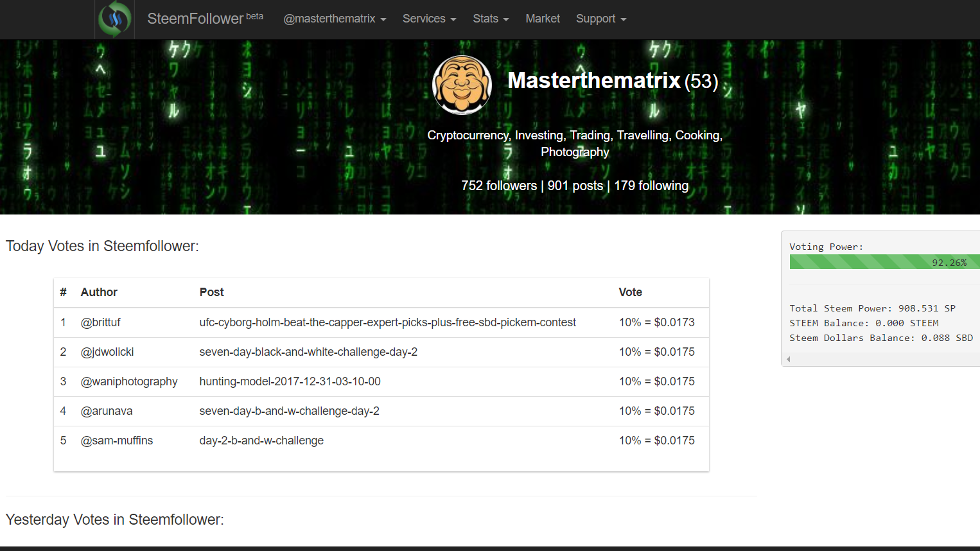Click the Vote column header
The height and width of the screenshot is (551, 980).
(631, 292)
